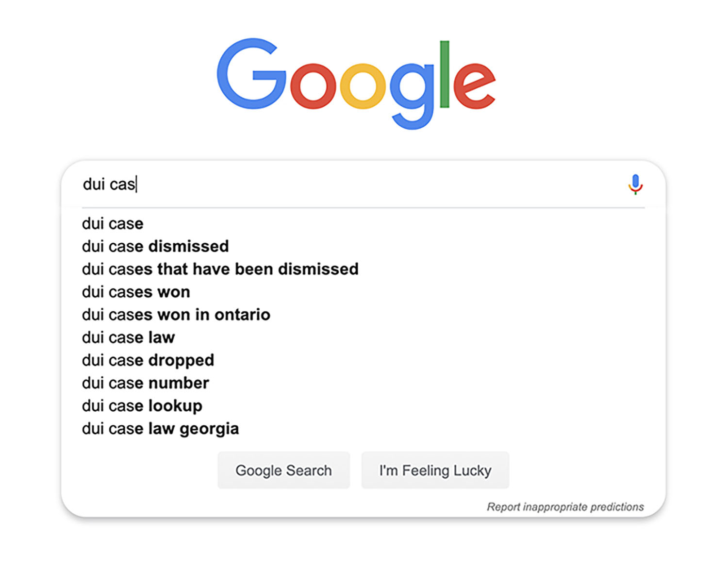Pick the 'dui cases won in ontario' suggestion
Viewport: 728px width, 571px height.
click(175, 315)
